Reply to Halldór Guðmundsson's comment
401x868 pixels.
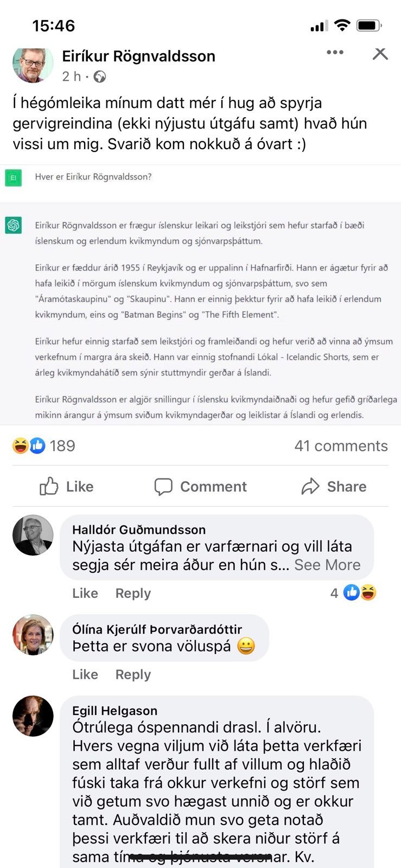point(133,593)
